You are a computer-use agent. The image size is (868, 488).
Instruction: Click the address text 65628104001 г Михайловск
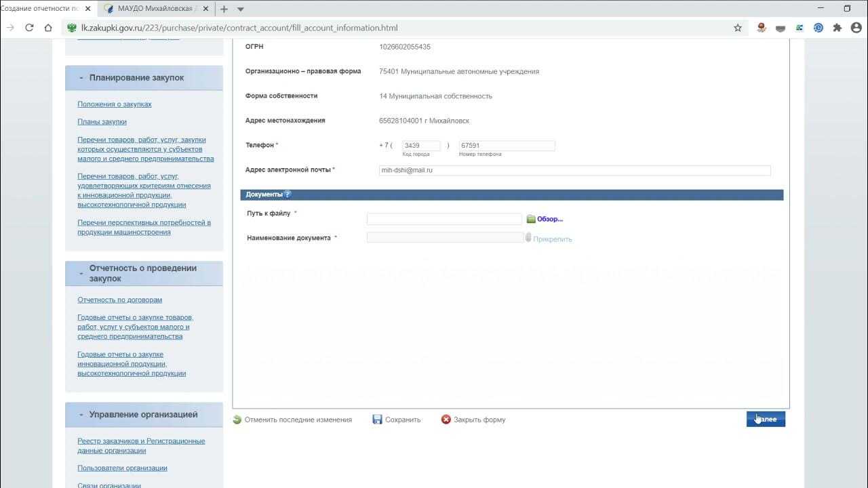pyautogui.click(x=425, y=121)
